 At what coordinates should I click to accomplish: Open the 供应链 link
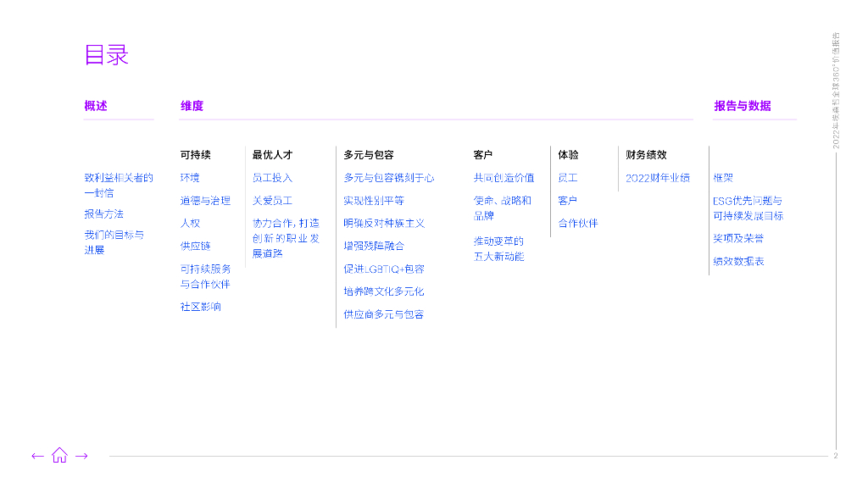coord(196,246)
